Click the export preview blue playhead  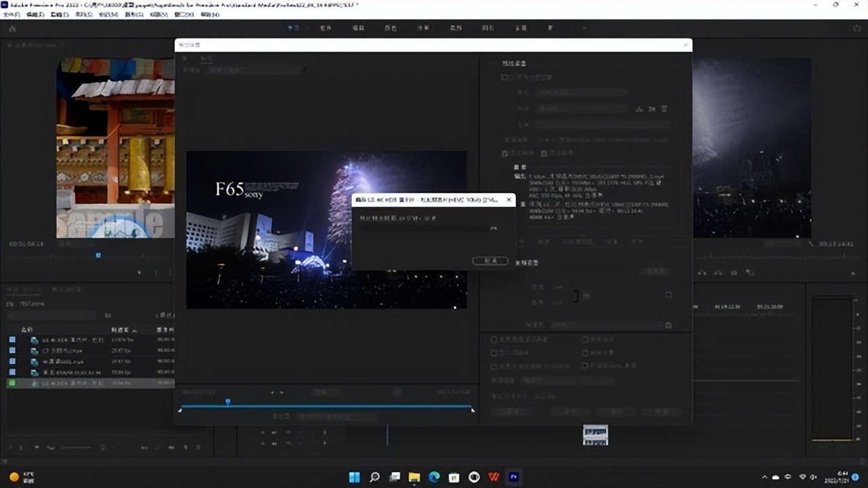(x=228, y=403)
